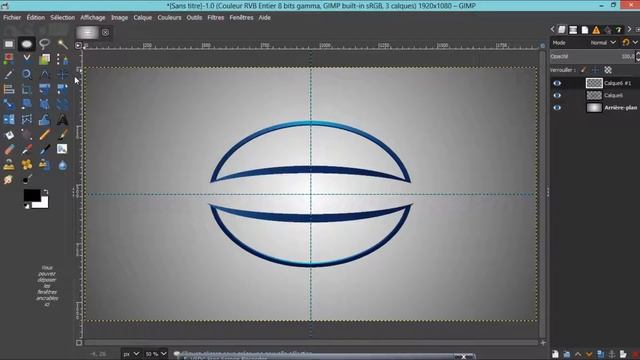
Task: Select the Bucket Fill tool
Action: tap(9, 135)
